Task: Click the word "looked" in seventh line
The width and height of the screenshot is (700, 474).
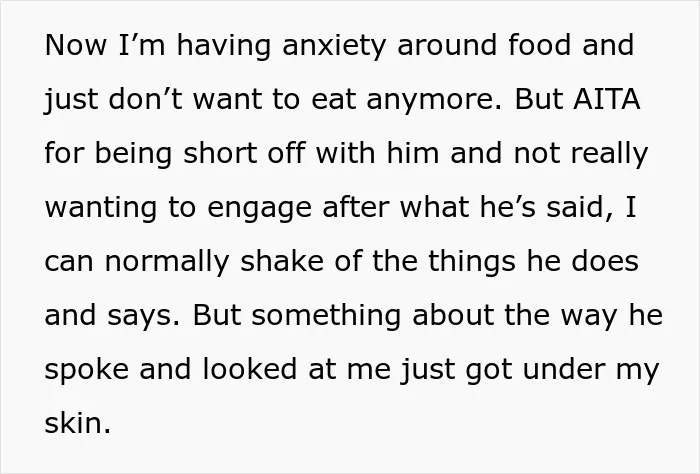Action: point(250,368)
